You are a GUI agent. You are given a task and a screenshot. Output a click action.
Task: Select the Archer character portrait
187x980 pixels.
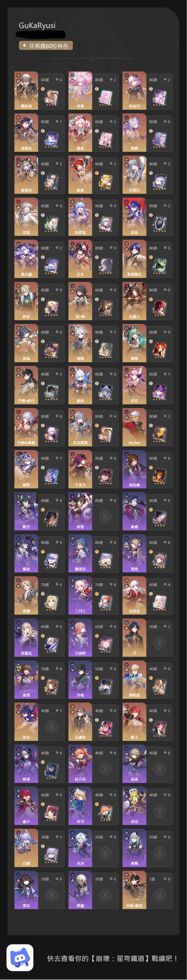(134, 427)
